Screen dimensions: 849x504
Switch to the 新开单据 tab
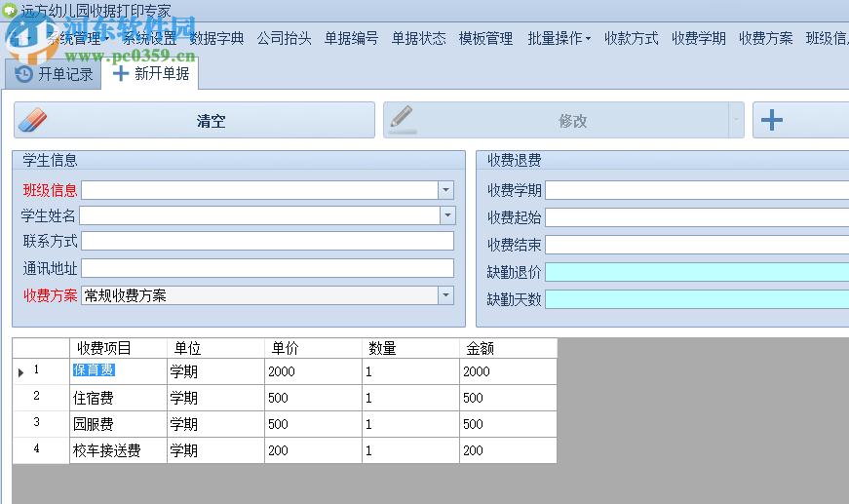(x=150, y=74)
